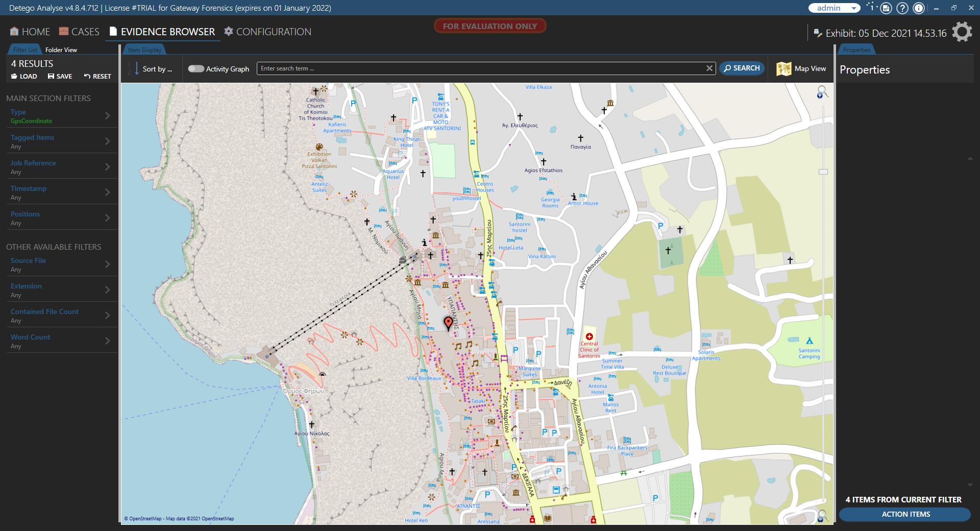Click the LOAD filter icon
980x531 pixels.
(14, 76)
